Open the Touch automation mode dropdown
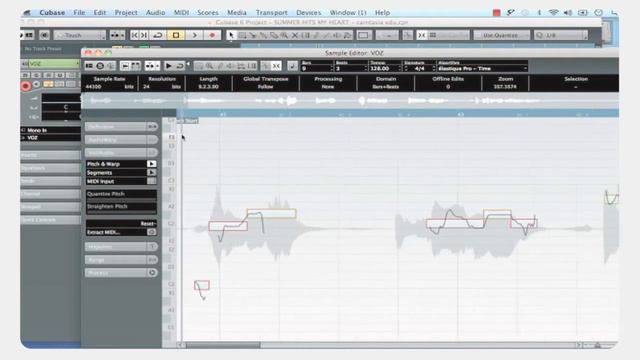 [x=80, y=35]
